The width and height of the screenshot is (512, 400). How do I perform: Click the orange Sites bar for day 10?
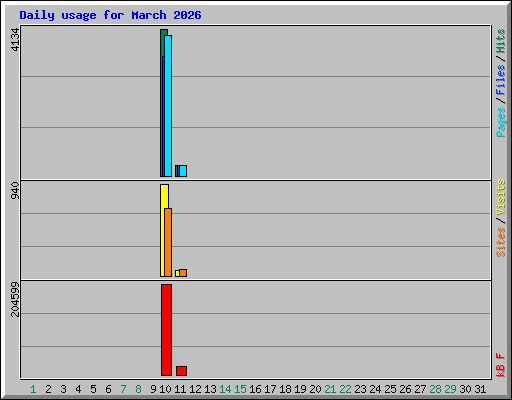tap(168, 243)
